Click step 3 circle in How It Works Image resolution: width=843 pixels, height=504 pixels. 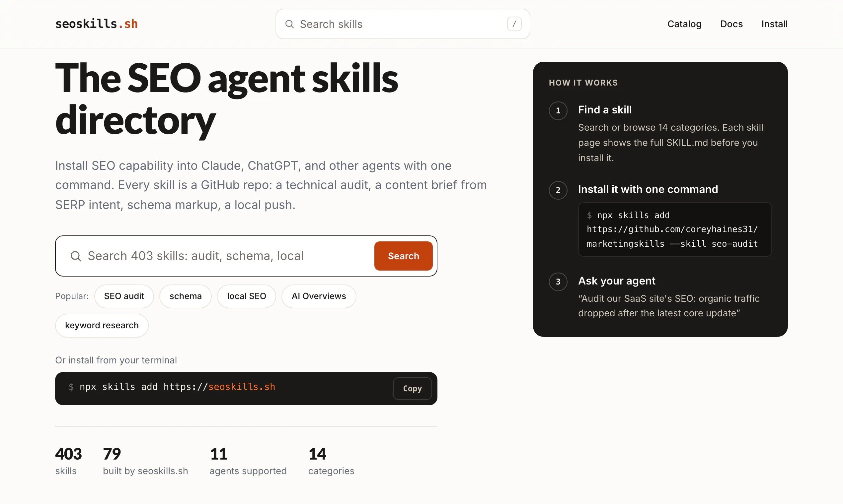pyautogui.click(x=558, y=282)
